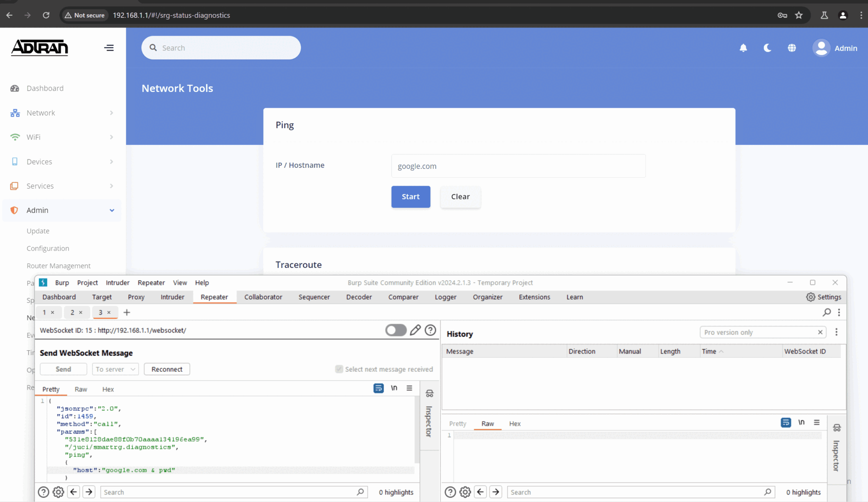Viewport: 868px width, 502px height.
Task: Open the To server direction dropdown
Action: 115,369
